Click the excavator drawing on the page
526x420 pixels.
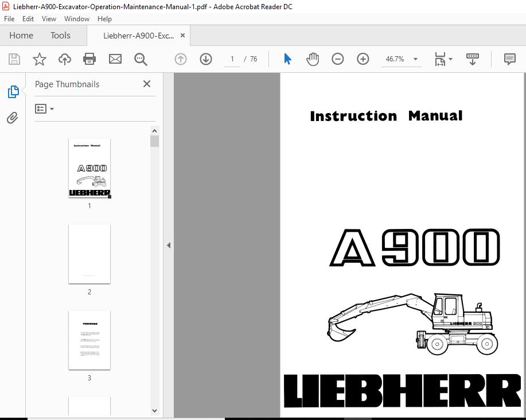pos(412,324)
